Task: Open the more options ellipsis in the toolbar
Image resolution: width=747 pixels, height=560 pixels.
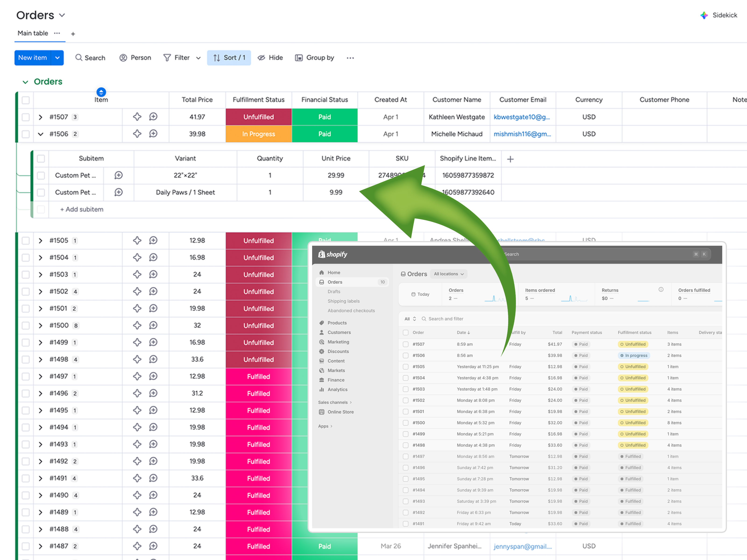Action: pos(350,58)
